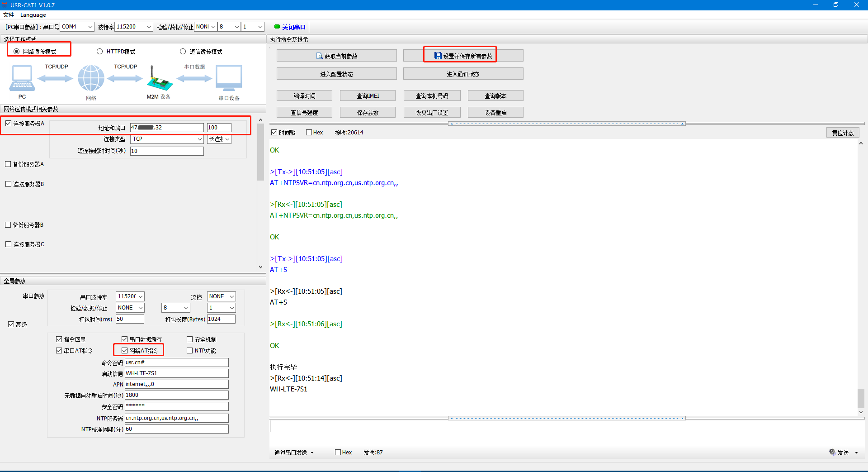Click 进入配置状态 button
Image resolution: width=868 pixels, height=472 pixels.
click(337, 74)
